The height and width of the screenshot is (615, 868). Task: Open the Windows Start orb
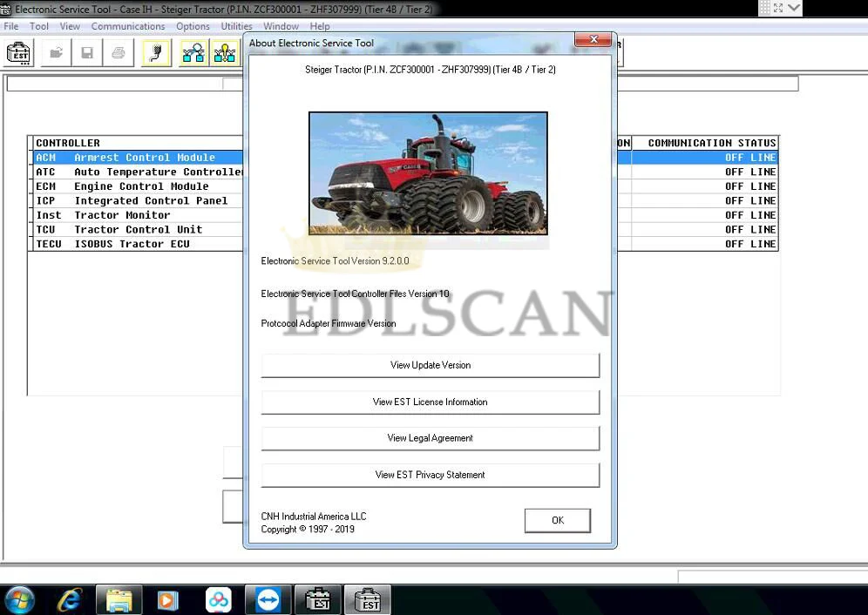[19, 600]
